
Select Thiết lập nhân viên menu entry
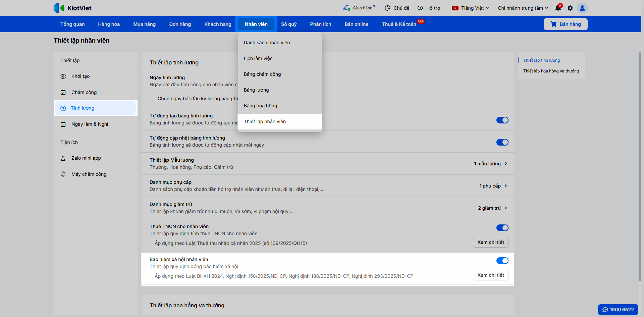point(280,121)
